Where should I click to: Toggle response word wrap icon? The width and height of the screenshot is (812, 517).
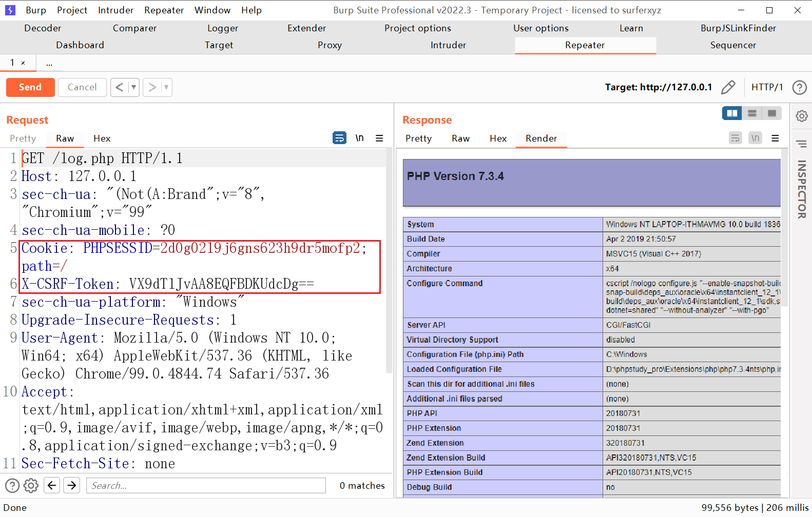tap(735, 138)
